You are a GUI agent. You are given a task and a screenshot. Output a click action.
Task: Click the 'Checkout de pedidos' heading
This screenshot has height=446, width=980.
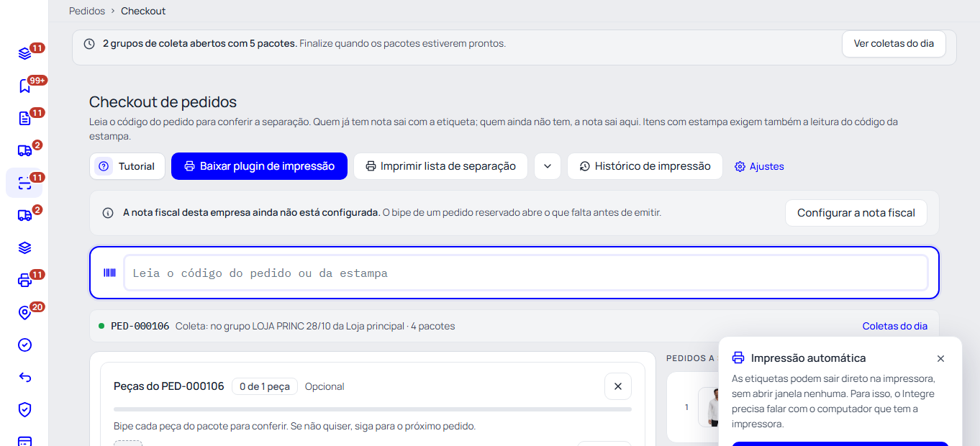pyautogui.click(x=163, y=102)
